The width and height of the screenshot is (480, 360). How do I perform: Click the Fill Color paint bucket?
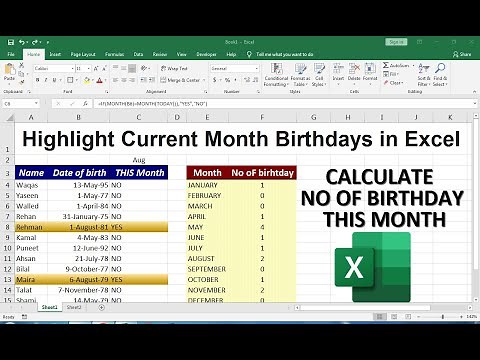click(x=87, y=80)
